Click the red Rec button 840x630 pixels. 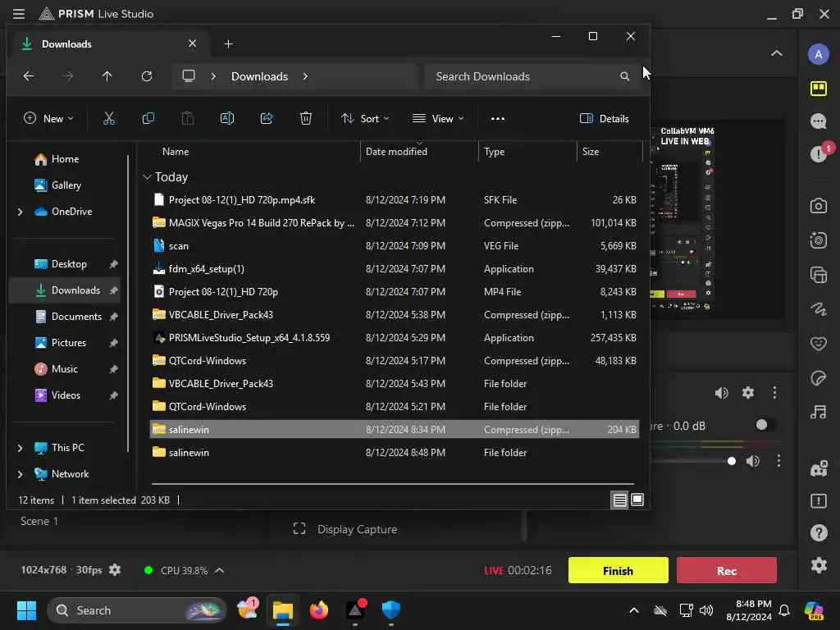pos(727,570)
